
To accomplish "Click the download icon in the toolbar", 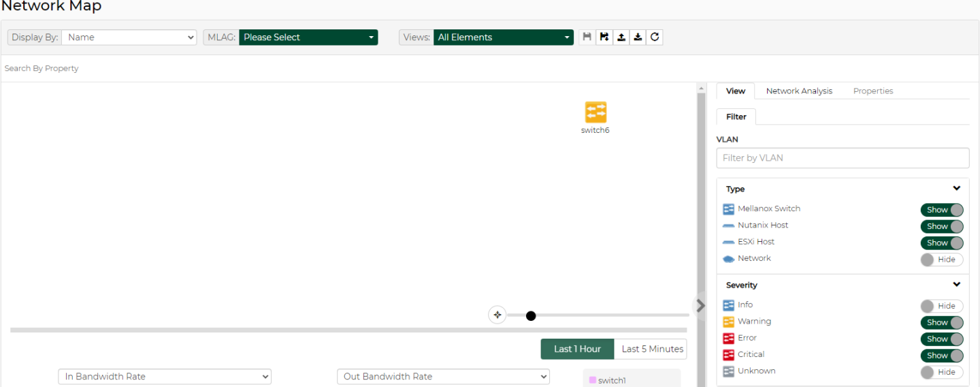I will click(638, 37).
